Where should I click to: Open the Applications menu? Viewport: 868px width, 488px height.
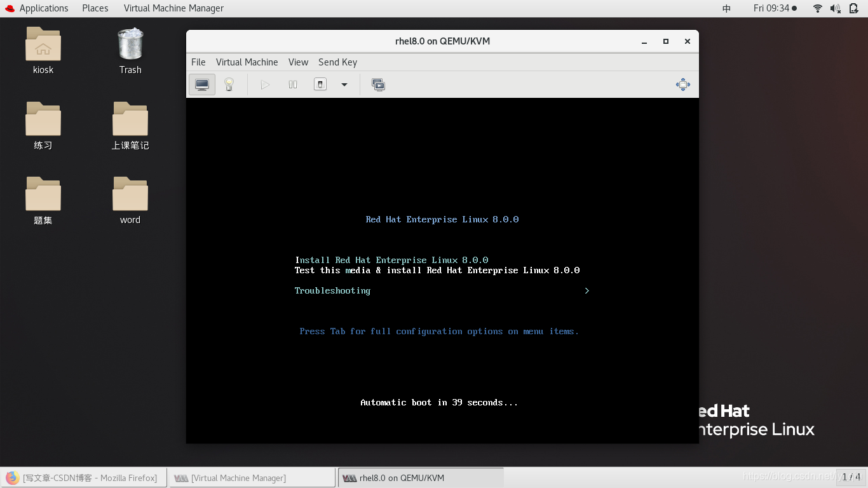tap(44, 8)
